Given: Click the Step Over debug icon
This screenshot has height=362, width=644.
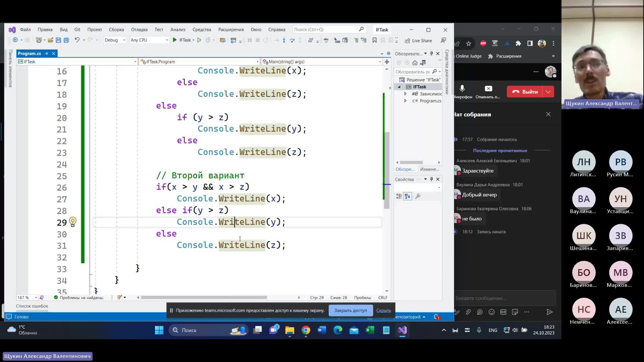Looking at the screenshot, I should [x=292, y=40].
